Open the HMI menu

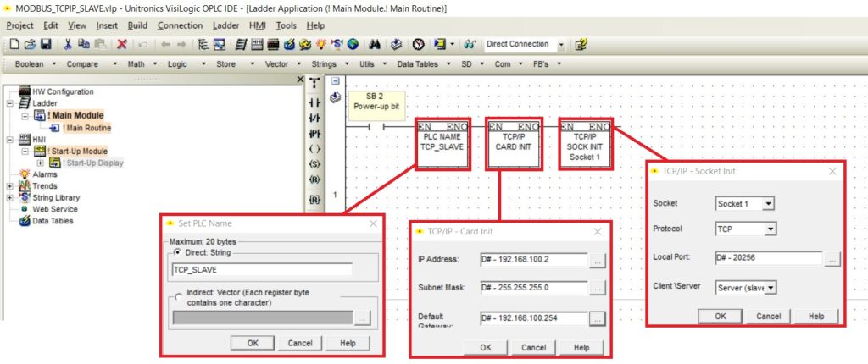(258, 25)
